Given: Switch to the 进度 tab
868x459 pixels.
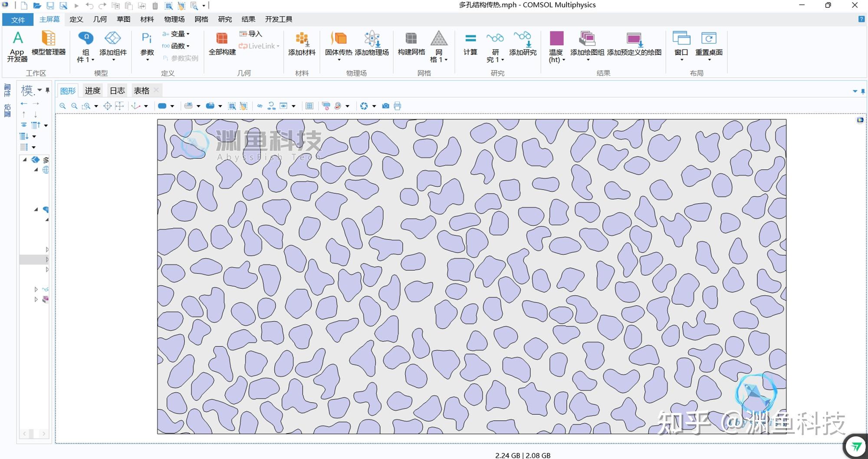Looking at the screenshot, I should (x=92, y=91).
